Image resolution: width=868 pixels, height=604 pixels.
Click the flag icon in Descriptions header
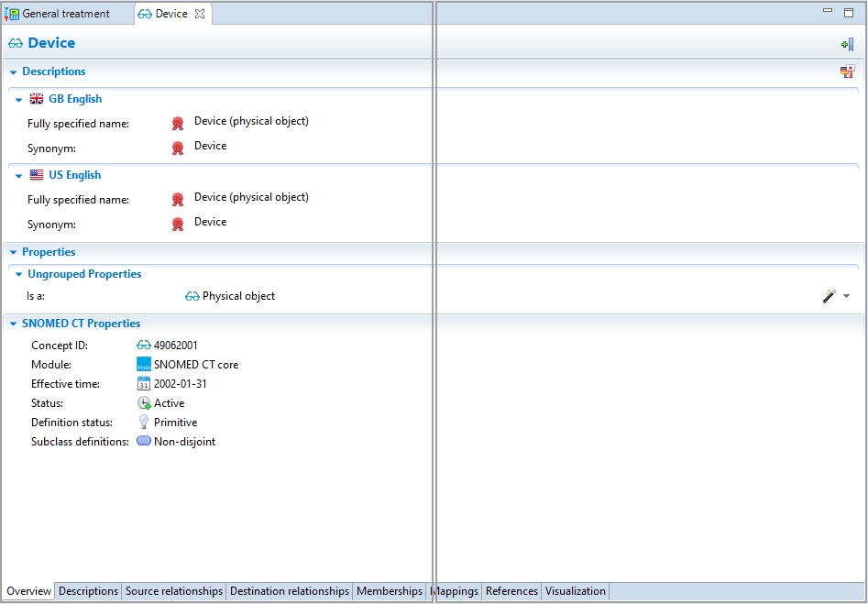coord(847,71)
